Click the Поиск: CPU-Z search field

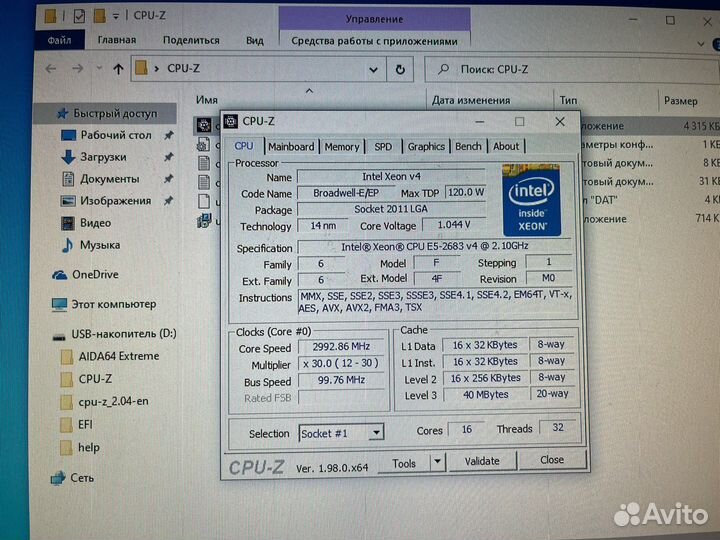[x=572, y=70]
